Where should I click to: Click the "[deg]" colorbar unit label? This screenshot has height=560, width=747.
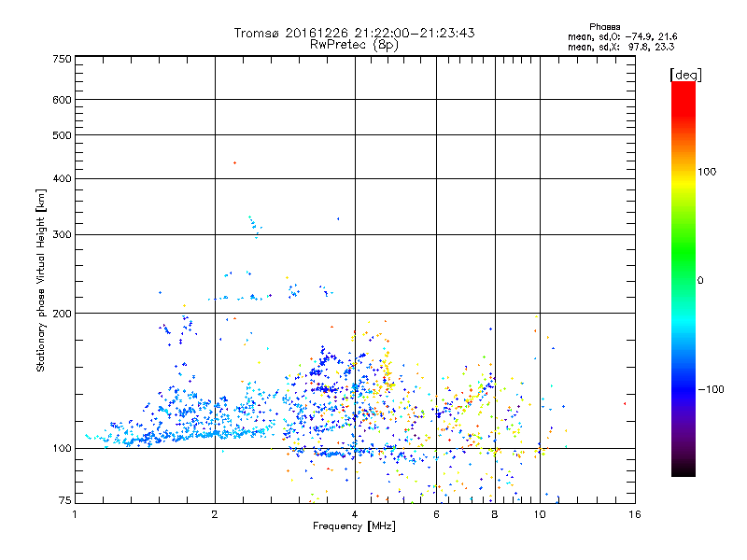tap(685, 76)
